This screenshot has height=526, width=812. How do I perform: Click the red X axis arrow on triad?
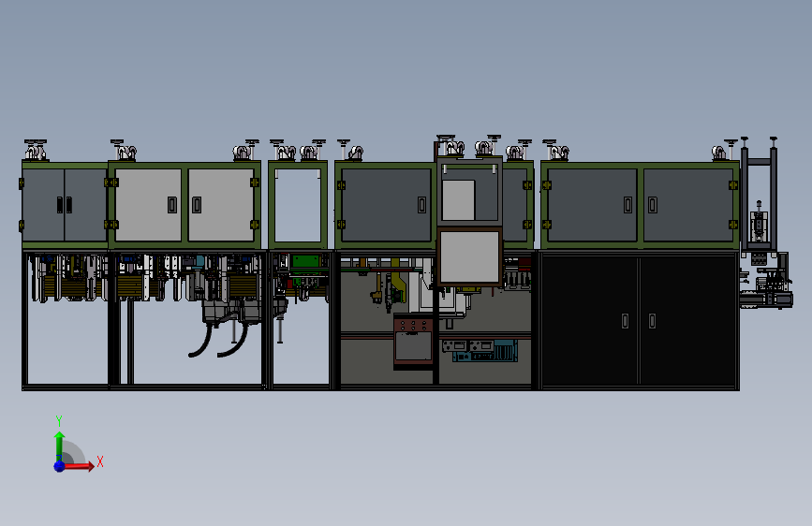click(79, 466)
